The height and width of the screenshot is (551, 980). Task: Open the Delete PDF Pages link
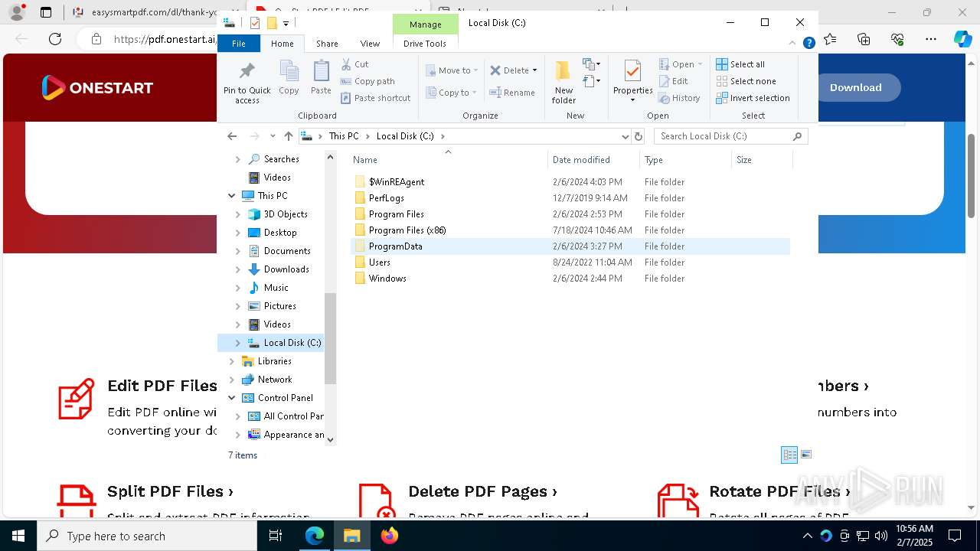[482, 491]
